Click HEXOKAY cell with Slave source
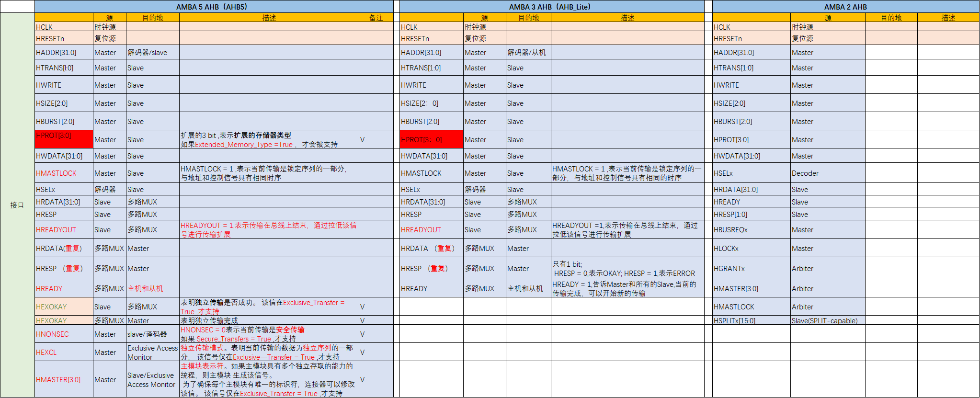This screenshot has height=398, width=980. [x=64, y=307]
